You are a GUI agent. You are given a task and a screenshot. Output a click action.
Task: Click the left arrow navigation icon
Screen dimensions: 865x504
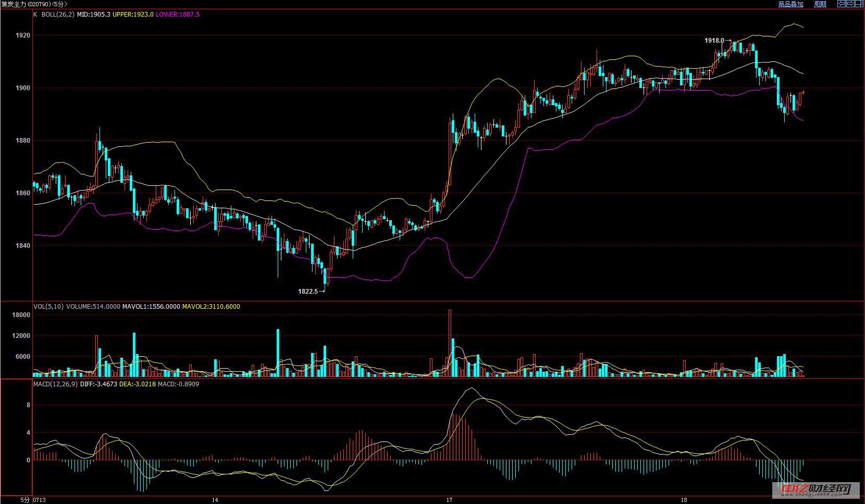coord(842,4)
